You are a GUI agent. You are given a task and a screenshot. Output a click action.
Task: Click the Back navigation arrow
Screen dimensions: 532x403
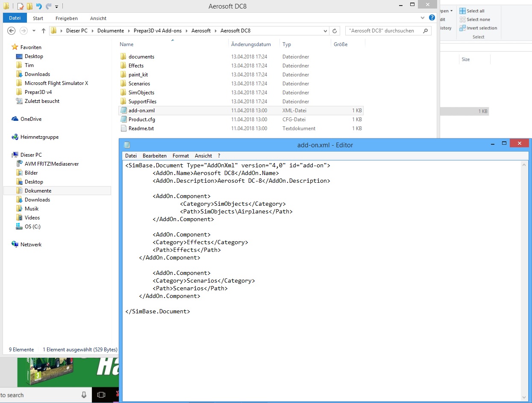click(12, 31)
